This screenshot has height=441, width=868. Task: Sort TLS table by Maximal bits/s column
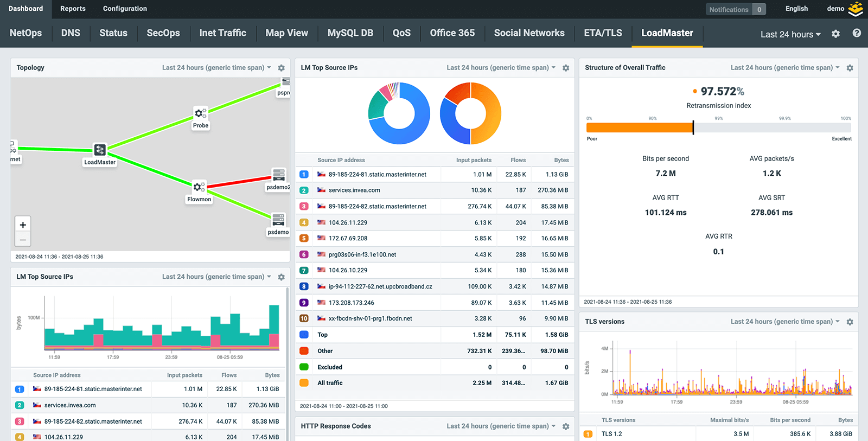pos(729,420)
